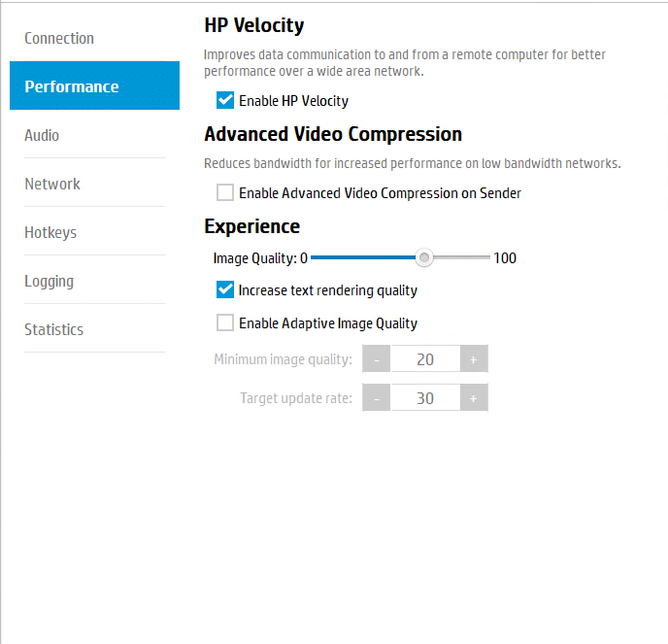Increase Target update rate with plus button
The width and height of the screenshot is (668, 644).
click(x=474, y=397)
